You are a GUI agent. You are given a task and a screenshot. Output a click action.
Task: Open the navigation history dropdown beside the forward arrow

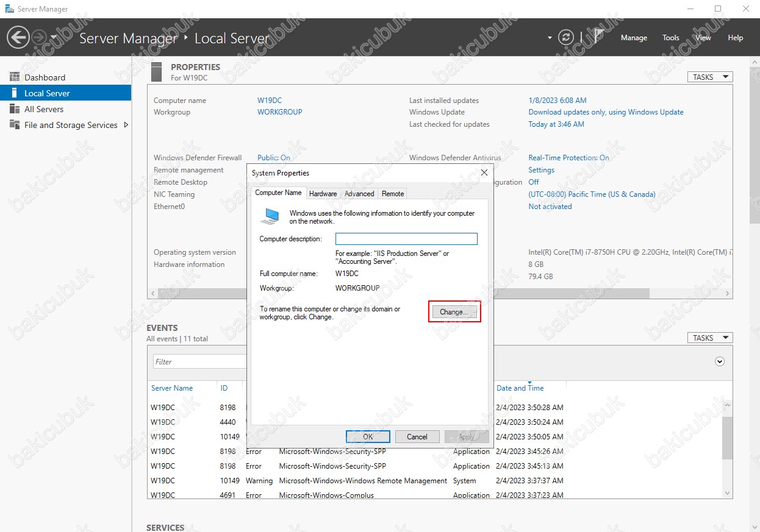click(x=53, y=38)
